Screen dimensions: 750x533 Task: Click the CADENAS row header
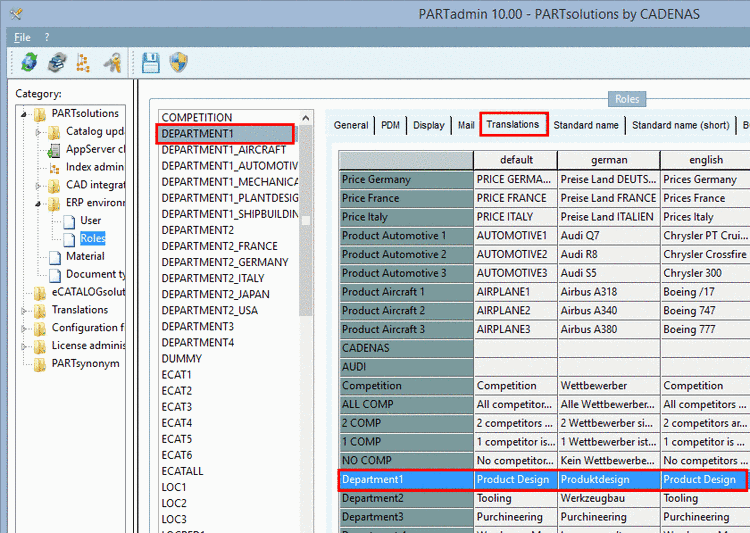click(x=406, y=348)
